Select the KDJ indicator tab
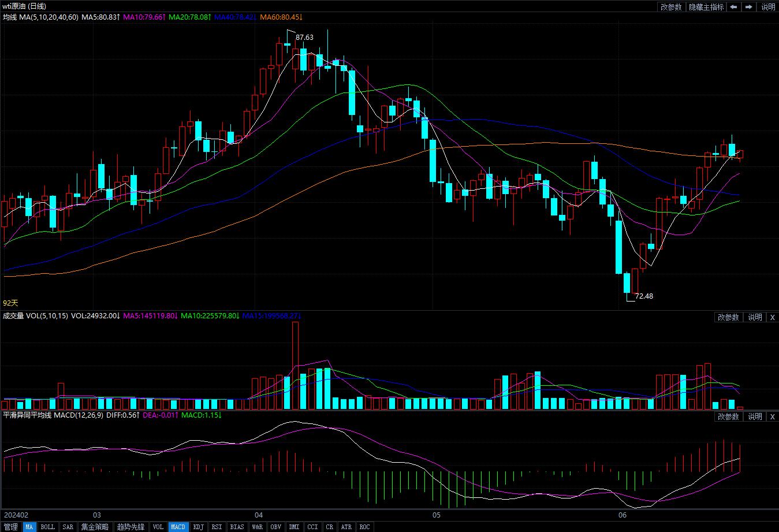This screenshot has width=779, height=532. tap(199, 527)
